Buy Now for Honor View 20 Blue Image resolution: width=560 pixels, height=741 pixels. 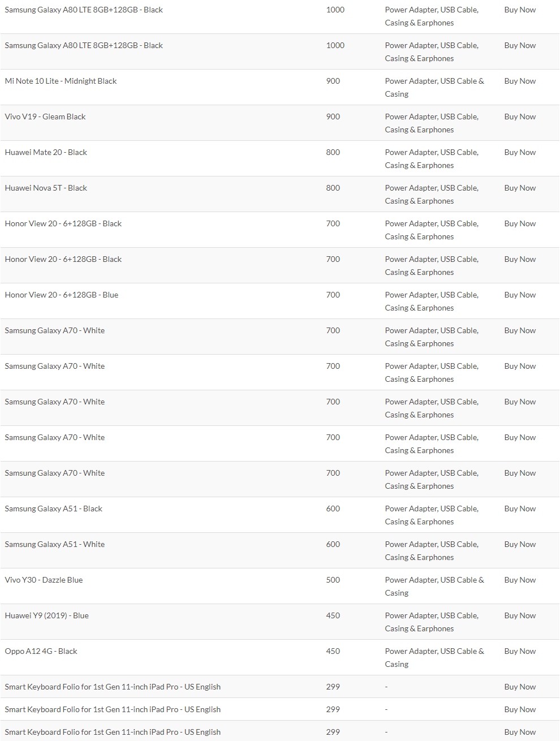(520, 295)
